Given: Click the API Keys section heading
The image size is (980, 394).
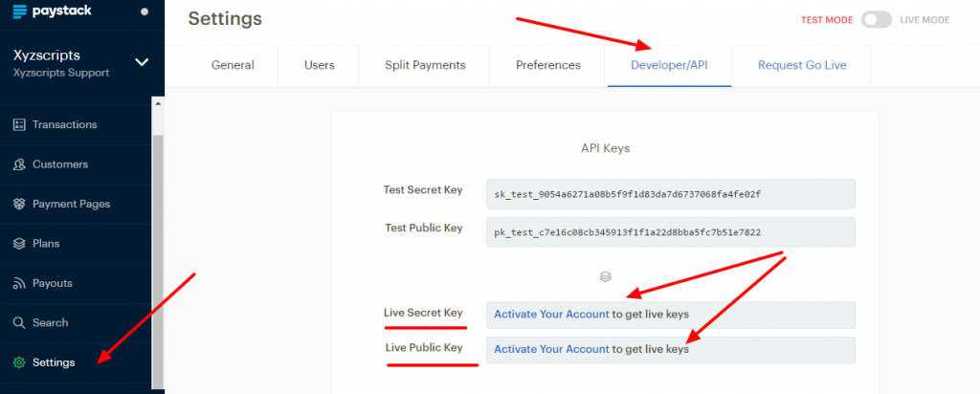Looking at the screenshot, I should 605,148.
